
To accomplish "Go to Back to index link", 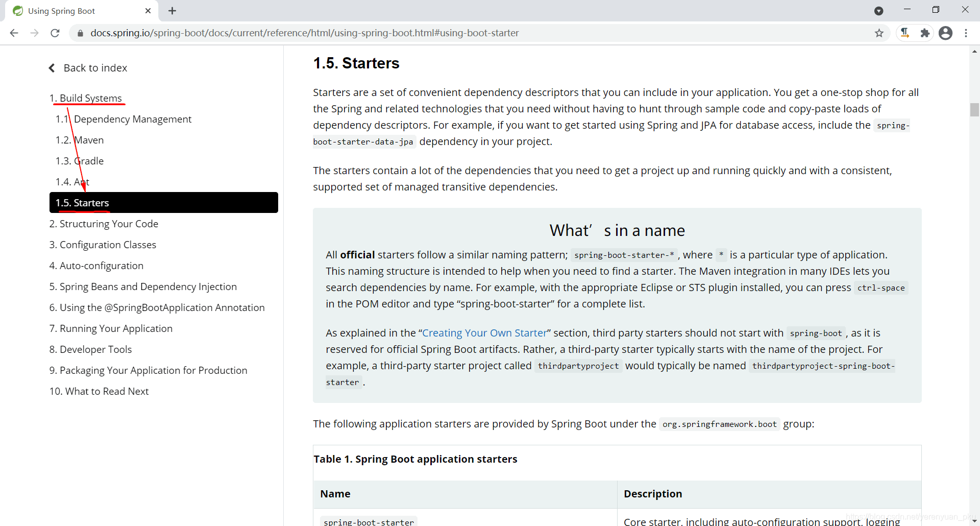I will [95, 68].
